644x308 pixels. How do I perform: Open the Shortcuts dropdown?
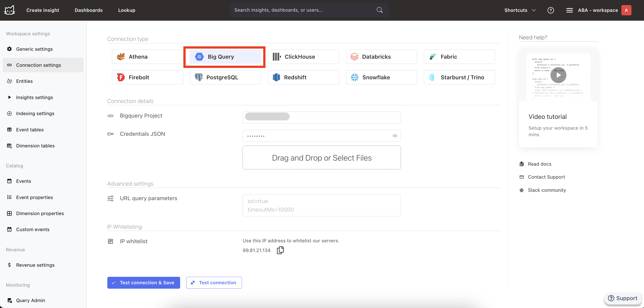520,10
